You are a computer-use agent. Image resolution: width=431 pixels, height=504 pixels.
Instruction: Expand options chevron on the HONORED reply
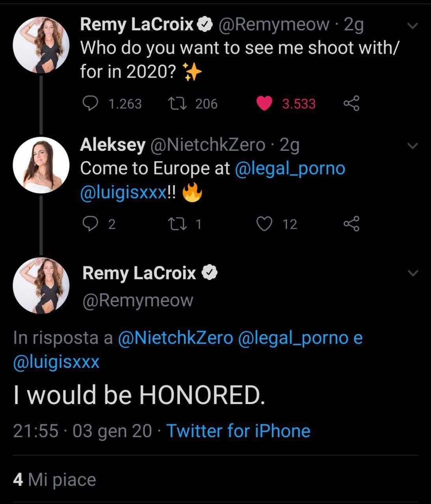click(412, 273)
